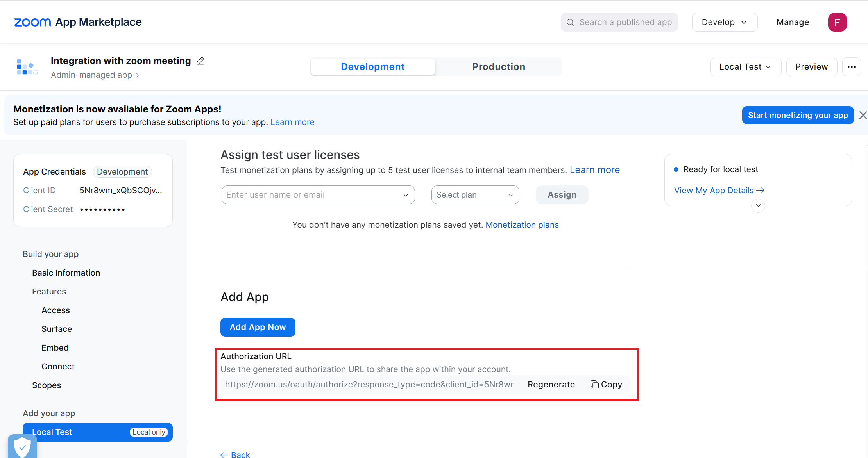Image resolution: width=868 pixels, height=458 pixels.
Task: Click the Local only badge
Action: pyautogui.click(x=149, y=432)
